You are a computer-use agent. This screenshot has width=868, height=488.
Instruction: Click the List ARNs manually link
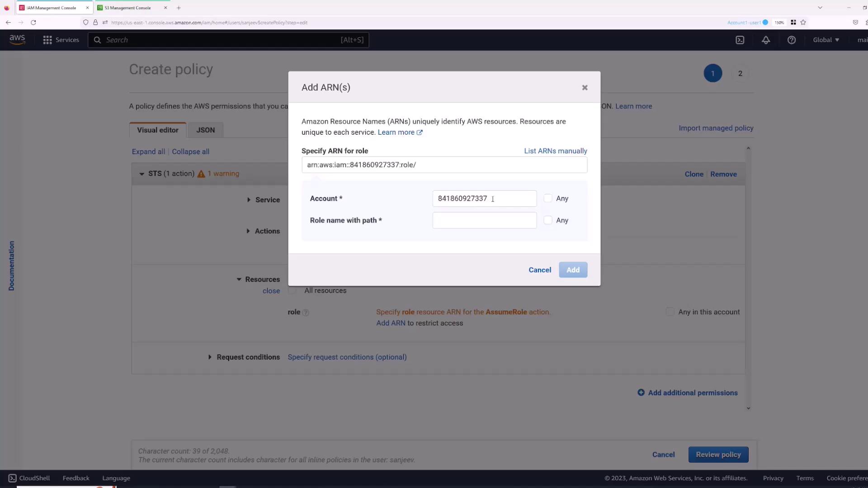(555, 151)
